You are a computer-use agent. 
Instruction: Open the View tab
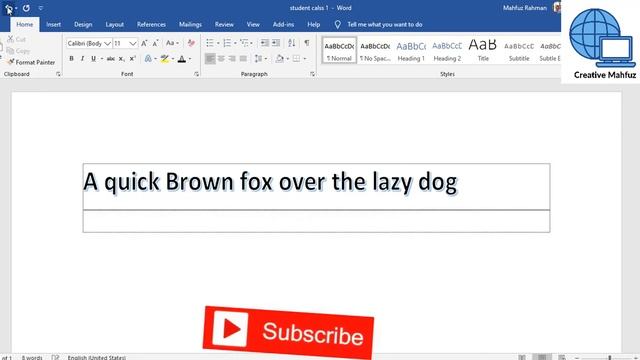253,24
